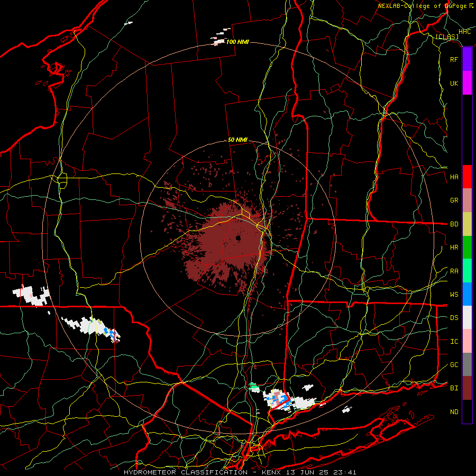This screenshot has height=476, width=476.
Task: Click the BI legend label
Action: point(454,388)
